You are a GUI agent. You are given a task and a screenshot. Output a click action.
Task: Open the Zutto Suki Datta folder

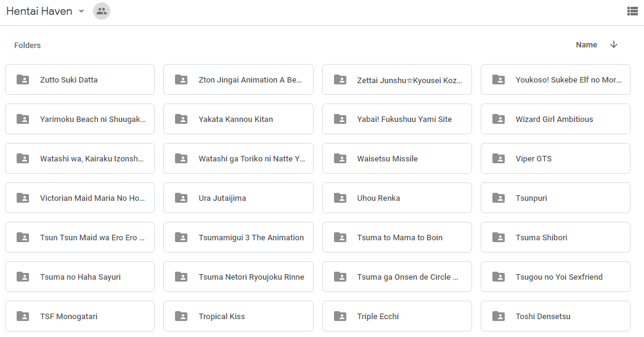coord(79,79)
